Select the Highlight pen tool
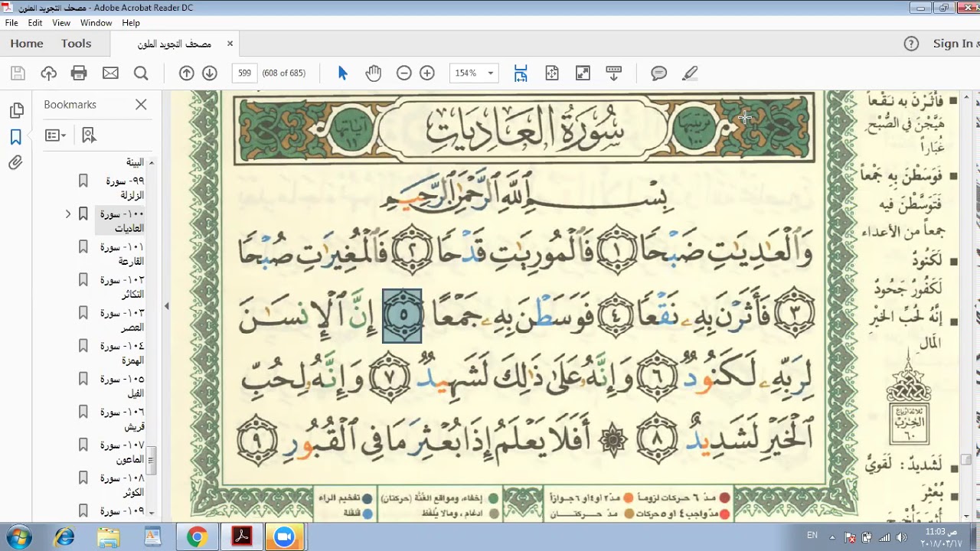Screen dimensions: 980x551 (x=690, y=73)
